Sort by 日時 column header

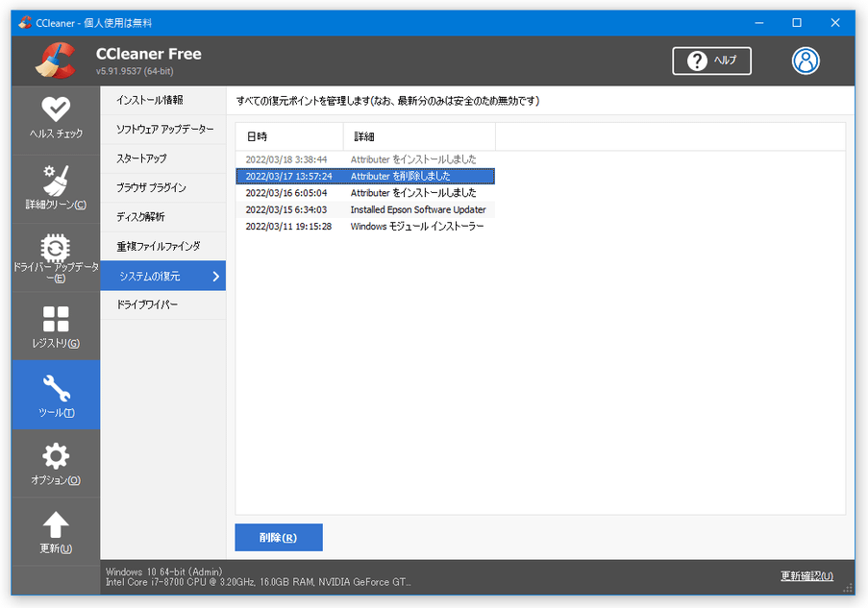pos(289,136)
